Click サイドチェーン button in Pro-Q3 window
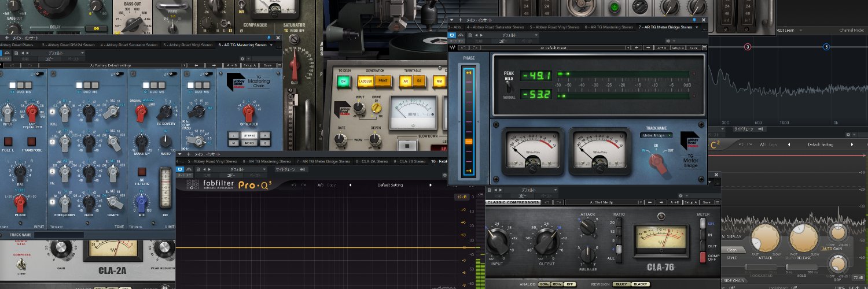Screen dimensions: 868x289 coord(290,169)
